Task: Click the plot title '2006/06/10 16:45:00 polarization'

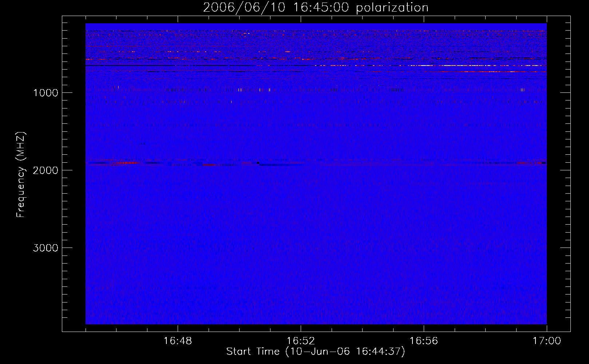Action: pyautogui.click(x=316, y=8)
